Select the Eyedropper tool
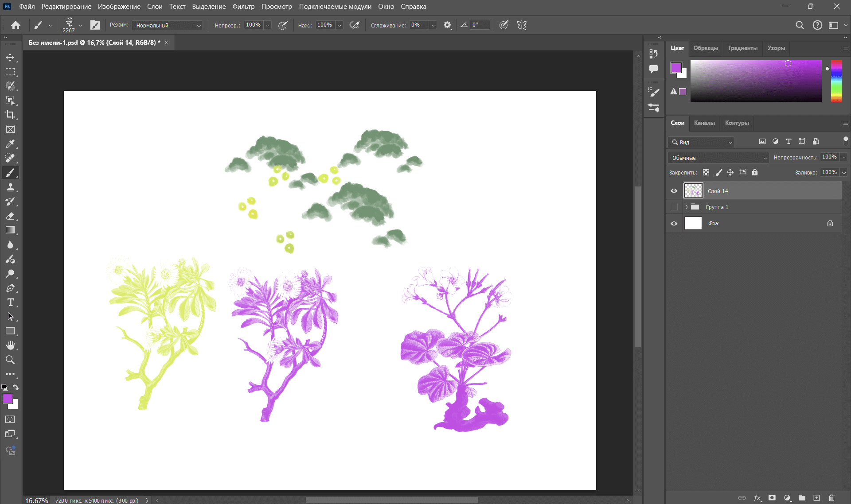 [x=10, y=143]
